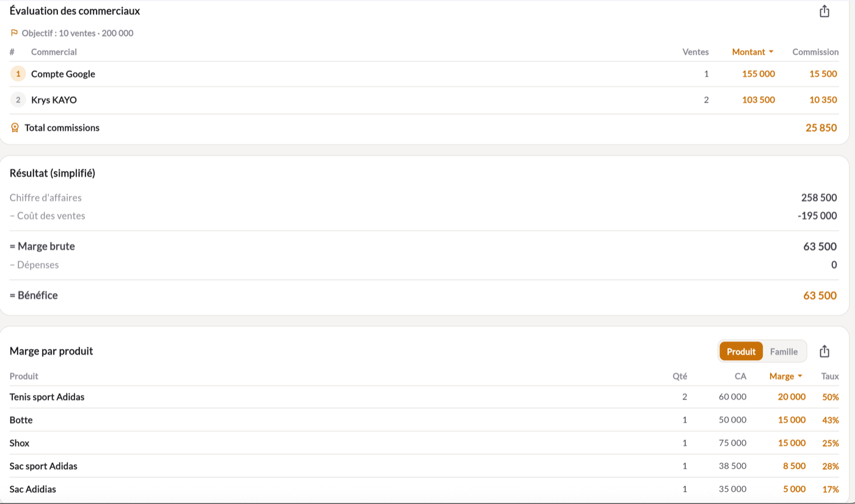Click rank 2 badge for Krys KAYO
The width and height of the screenshot is (855, 504).
18,99
